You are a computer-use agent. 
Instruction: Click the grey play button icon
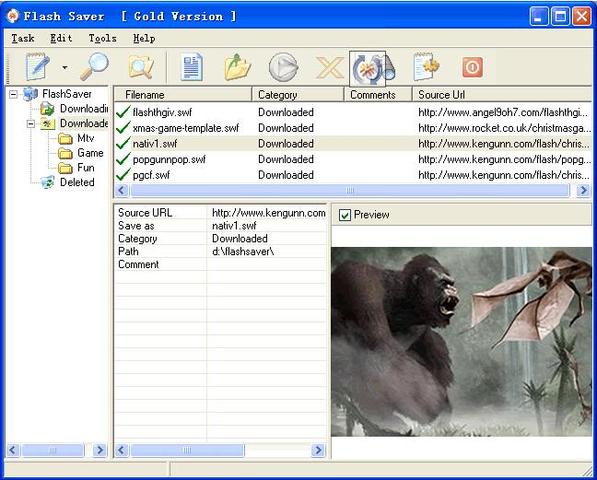tap(283, 67)
